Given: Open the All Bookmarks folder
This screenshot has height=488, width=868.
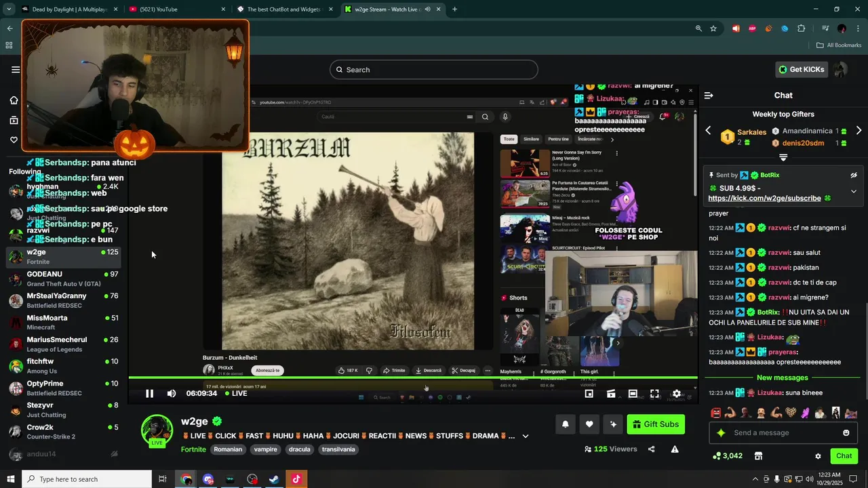Looking at the screenshot, I should 839,45.
